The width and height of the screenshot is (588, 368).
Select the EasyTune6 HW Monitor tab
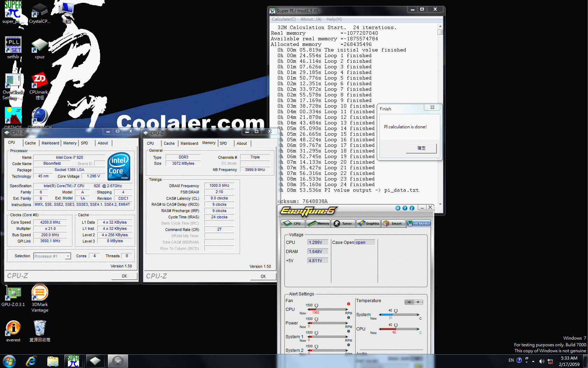(x=419, y=223)
